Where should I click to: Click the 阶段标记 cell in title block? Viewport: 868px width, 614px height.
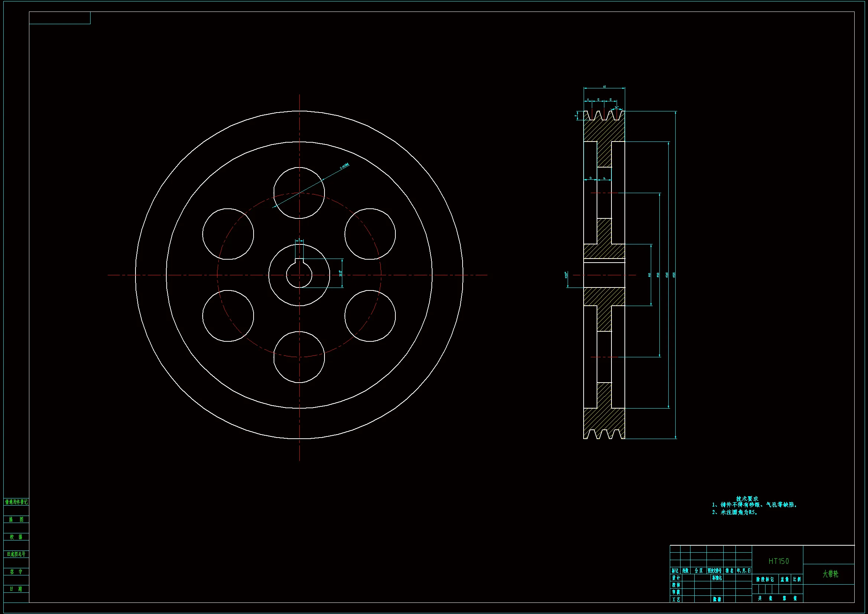coord(765,579)
